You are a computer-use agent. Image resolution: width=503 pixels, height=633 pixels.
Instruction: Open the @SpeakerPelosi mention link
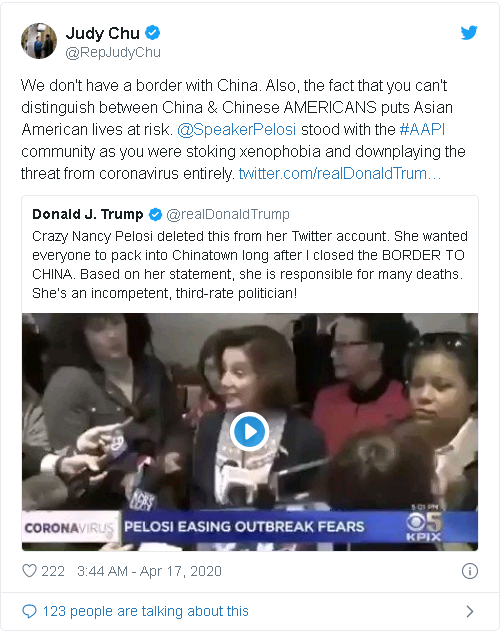point(237,130)
